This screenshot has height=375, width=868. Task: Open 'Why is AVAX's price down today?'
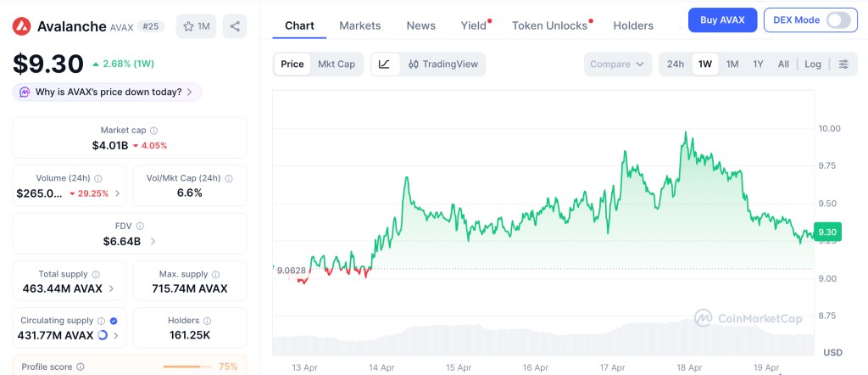pos(108,92)
